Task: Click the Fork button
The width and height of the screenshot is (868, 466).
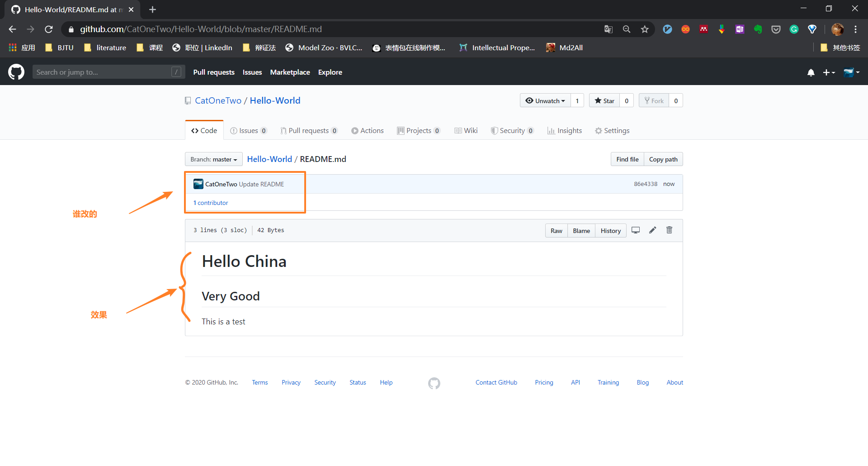Action: coord(654,100)
